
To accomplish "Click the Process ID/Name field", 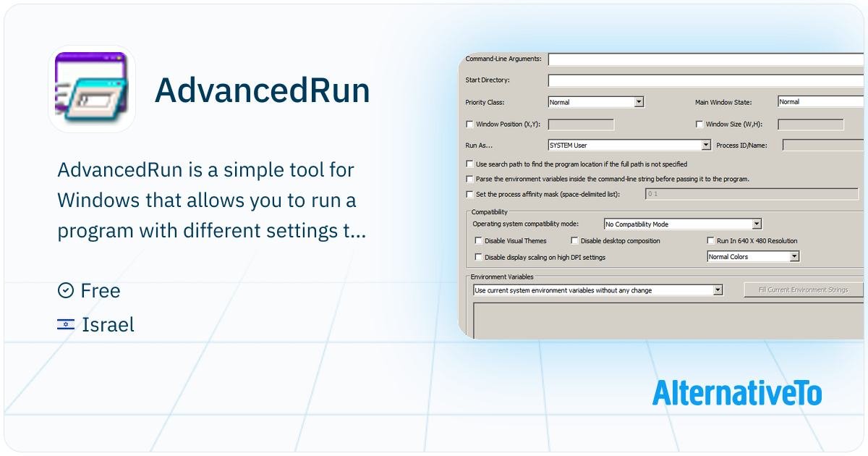I will [x=823, y=145].
